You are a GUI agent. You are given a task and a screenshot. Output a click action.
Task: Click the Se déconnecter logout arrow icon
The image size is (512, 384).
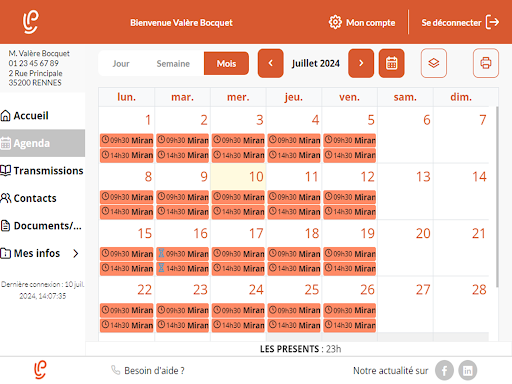(x=492, y=22)
